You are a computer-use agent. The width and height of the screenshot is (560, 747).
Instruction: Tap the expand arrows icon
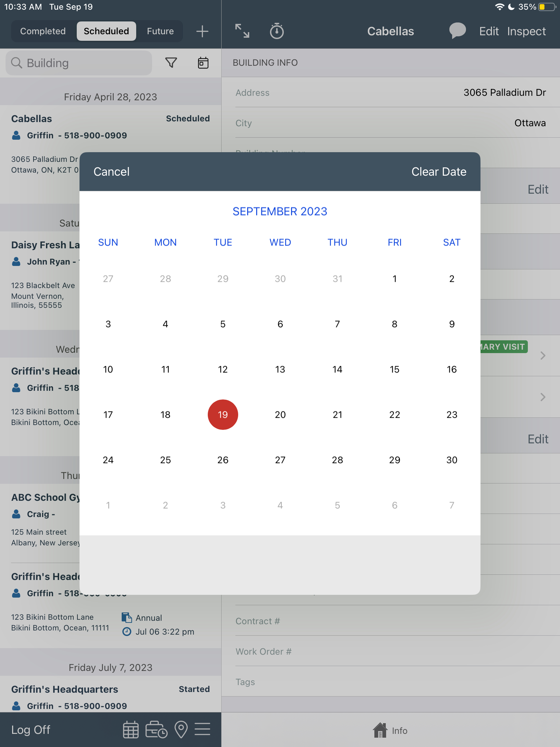pyautogui.click(x=242, y=31)
